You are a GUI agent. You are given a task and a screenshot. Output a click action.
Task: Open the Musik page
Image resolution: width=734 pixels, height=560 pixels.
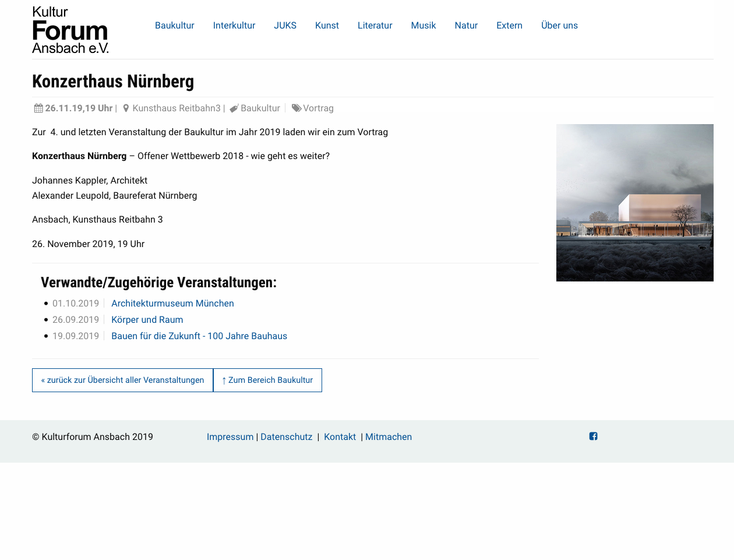(x=424, y=25)
